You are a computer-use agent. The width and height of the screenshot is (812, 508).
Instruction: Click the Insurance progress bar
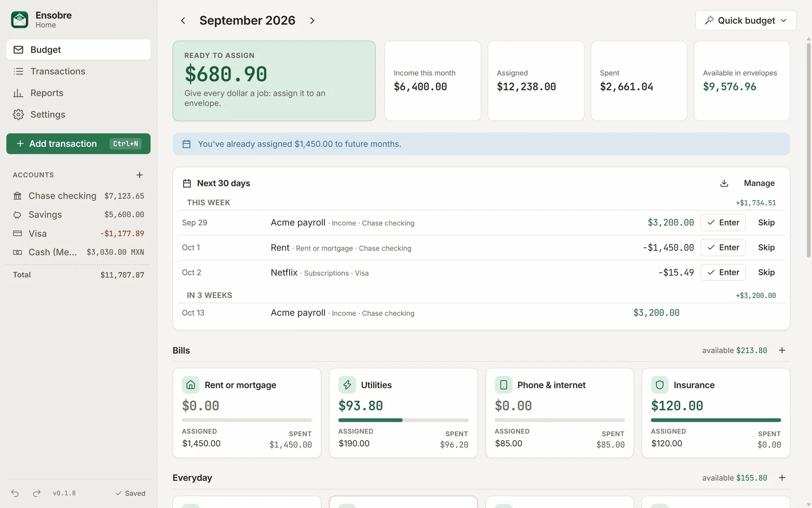coord(716,420)
